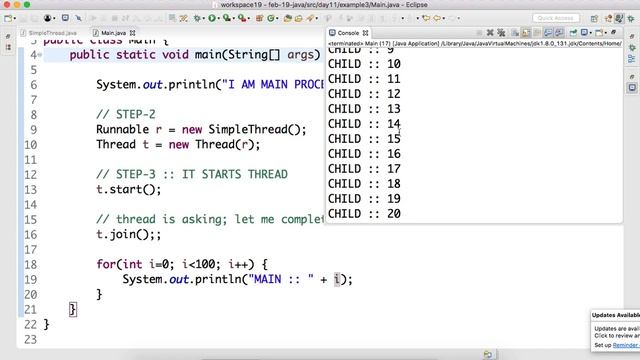This screenshot has width=640, height=360.
Task: Click code line 't.start();'
Action: click(129, 189)
